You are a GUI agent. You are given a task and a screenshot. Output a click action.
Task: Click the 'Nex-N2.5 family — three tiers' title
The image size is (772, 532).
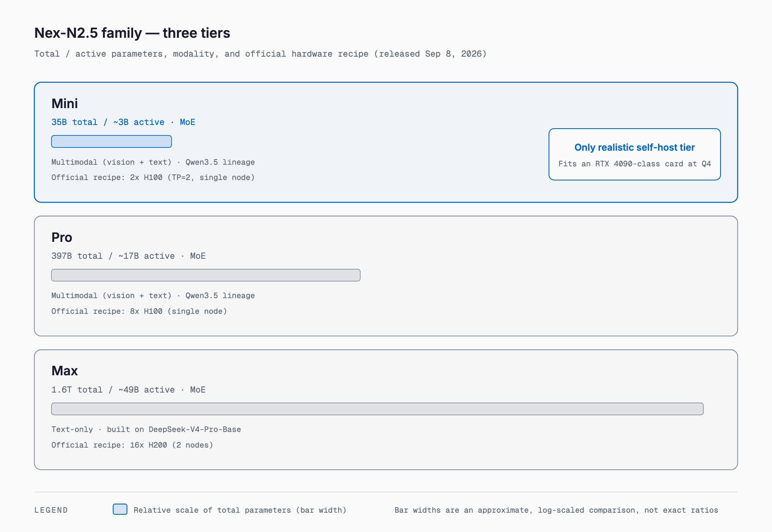pos(132,33)
